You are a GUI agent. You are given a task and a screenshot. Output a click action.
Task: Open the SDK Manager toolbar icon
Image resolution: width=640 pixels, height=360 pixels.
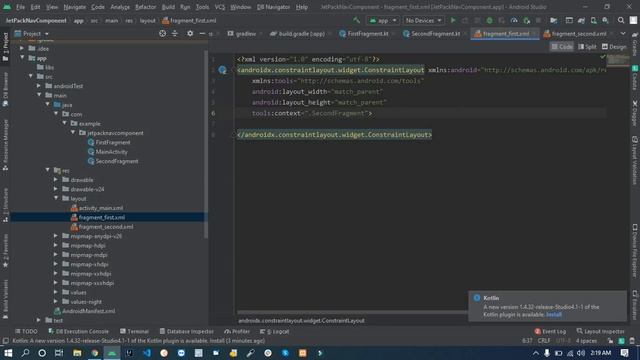tap(606, 20)
